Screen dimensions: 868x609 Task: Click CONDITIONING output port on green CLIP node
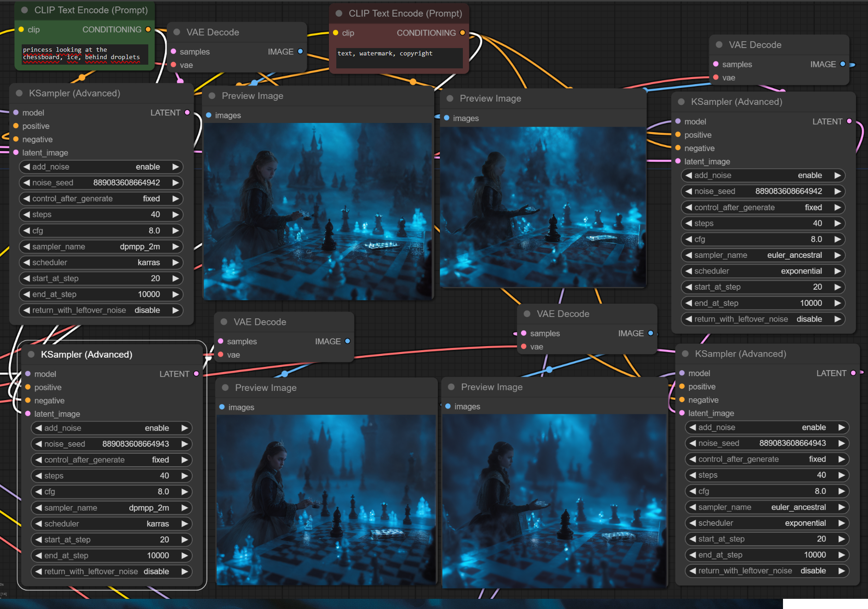tap(148, 30)
